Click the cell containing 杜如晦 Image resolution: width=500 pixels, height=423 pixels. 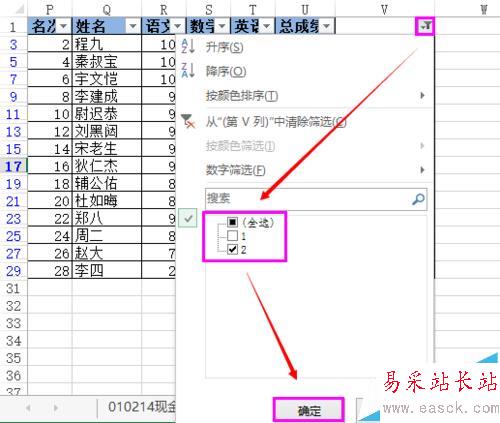coord(107,201)
